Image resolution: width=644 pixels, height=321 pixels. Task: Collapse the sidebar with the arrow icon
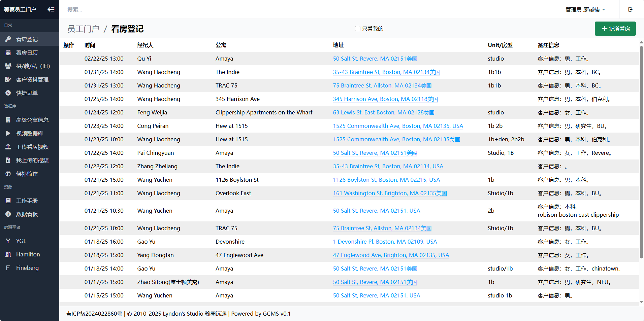pyautogui.click(x=51, y=9)
